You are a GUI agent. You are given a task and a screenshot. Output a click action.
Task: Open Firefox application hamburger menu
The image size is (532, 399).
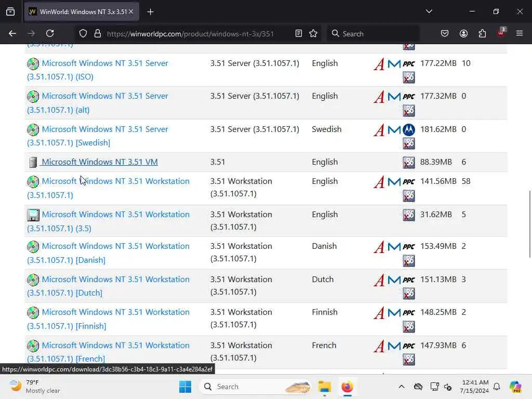[x=520, y=33]
